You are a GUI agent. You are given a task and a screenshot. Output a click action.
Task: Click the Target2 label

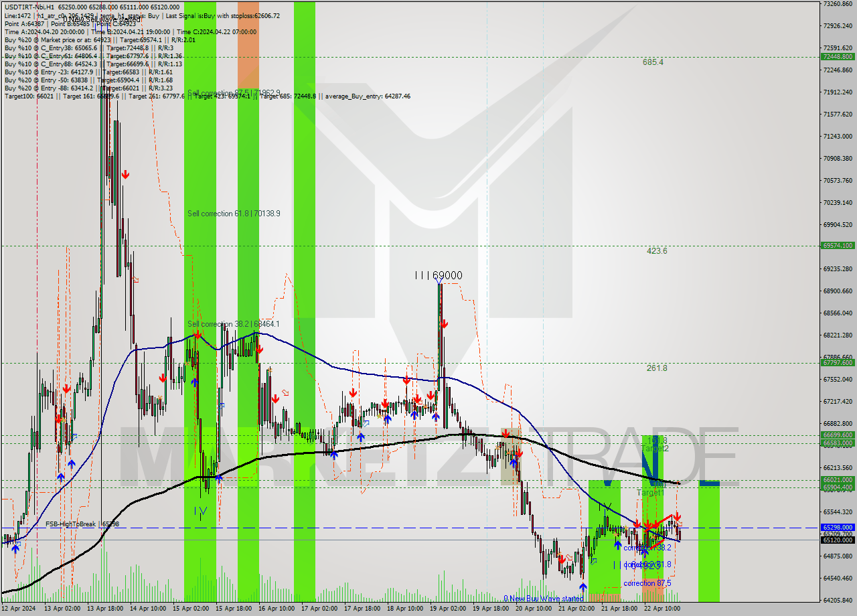[655, 449]
